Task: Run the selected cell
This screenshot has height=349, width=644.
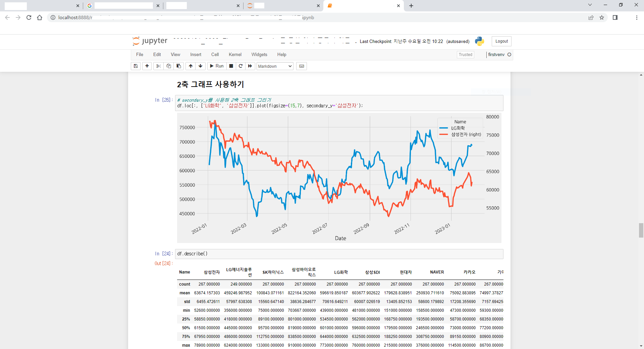Action: [x=217, y=66]
